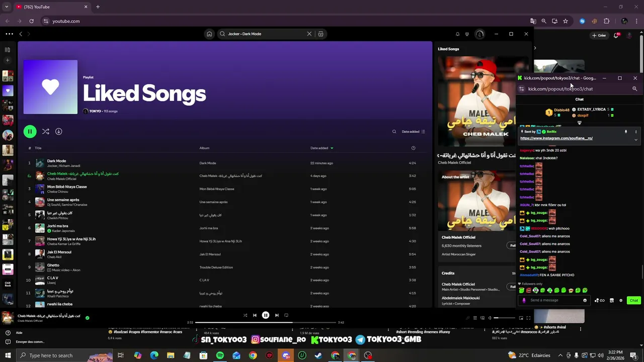Click the Spotify search field showing Jocker - Dark Mode
The width and height of the screenshot is (644, 362).
266,34
